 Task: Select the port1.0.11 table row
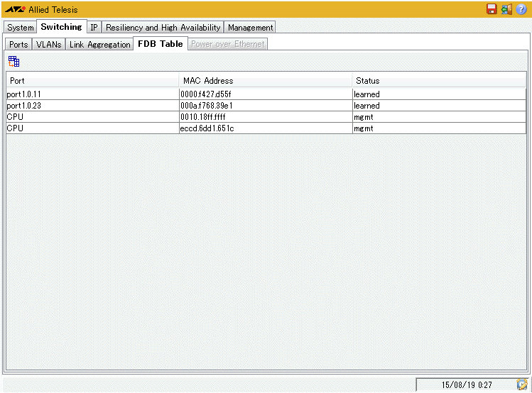click(92, 94)
